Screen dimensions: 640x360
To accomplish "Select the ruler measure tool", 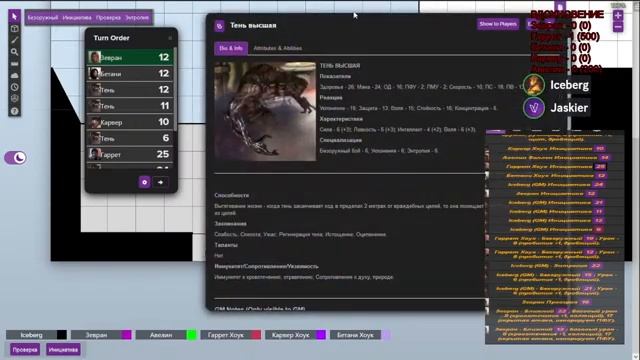I will [15, 64].
